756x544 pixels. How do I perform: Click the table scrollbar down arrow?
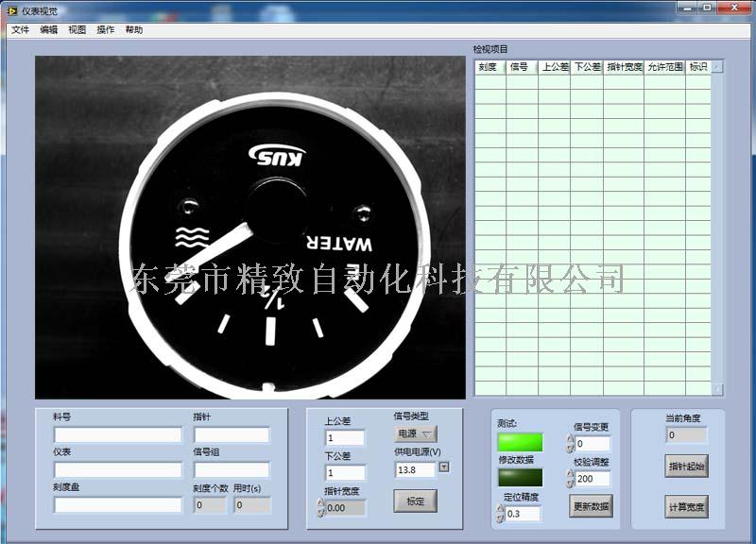(717, 389)
